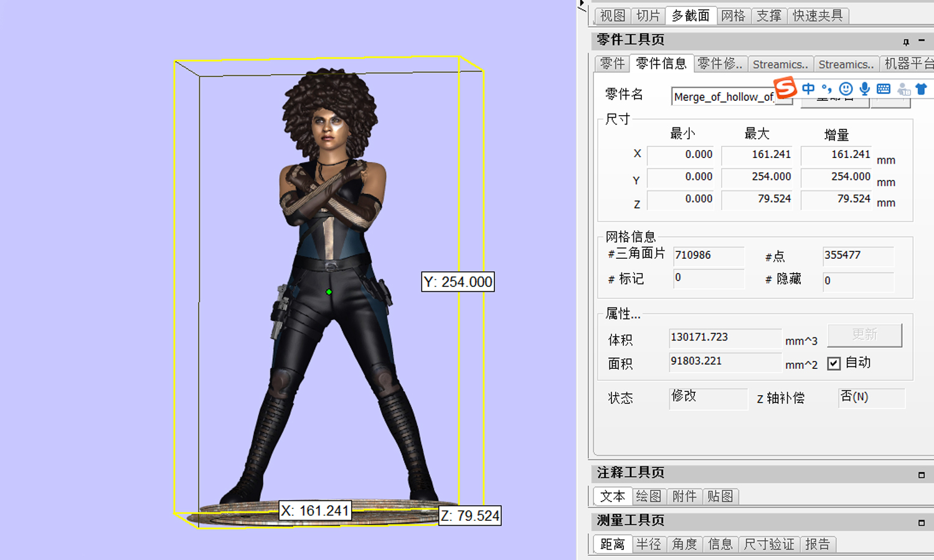Image resolution: width=934 pixels, height=560 pixels.
Task: Click the Y 最小 field 0.000
Action: click(x=681, y=177)
